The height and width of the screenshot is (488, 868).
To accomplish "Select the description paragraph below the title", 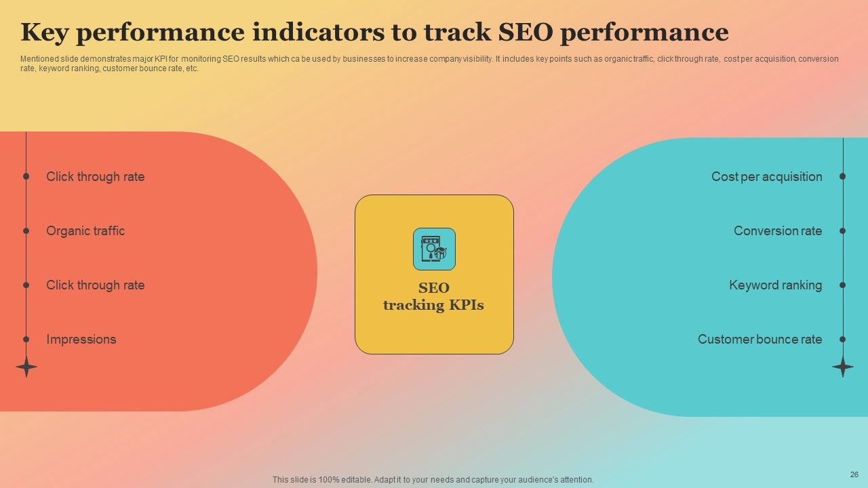I will 430,64.
